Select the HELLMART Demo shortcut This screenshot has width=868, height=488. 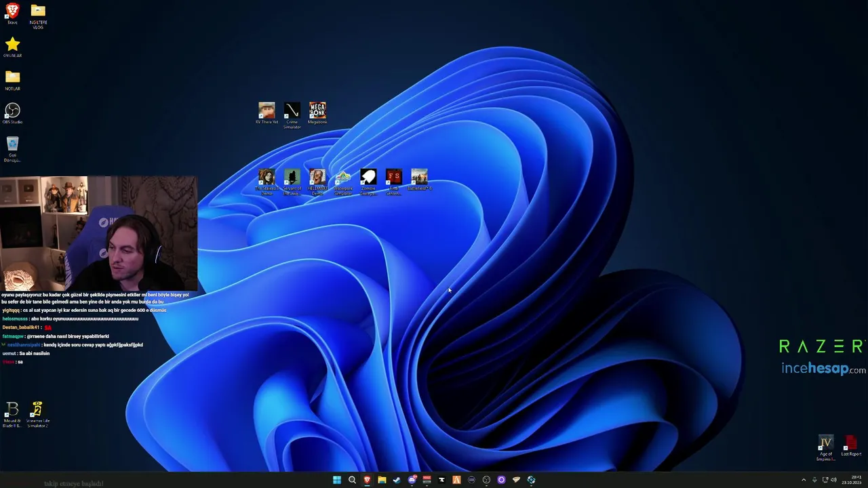pyautogui.click(x=317, y=182)
